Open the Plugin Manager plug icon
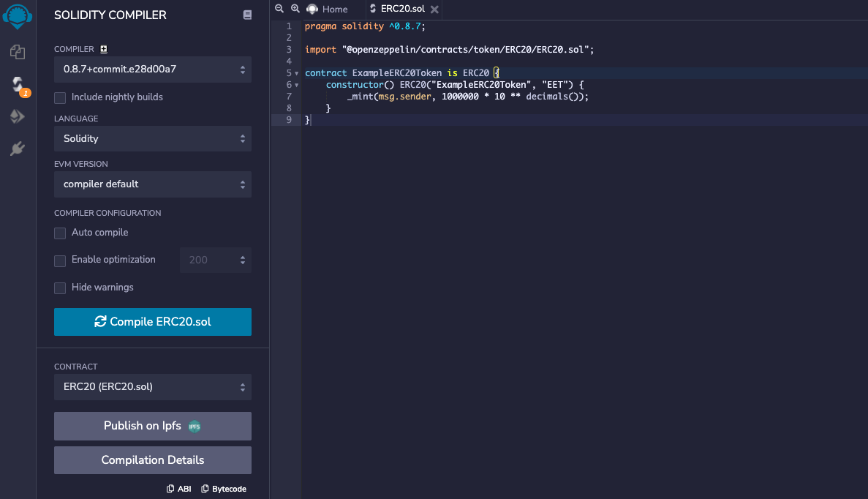Viewport: 868px width, 499px height. (17, 149)
